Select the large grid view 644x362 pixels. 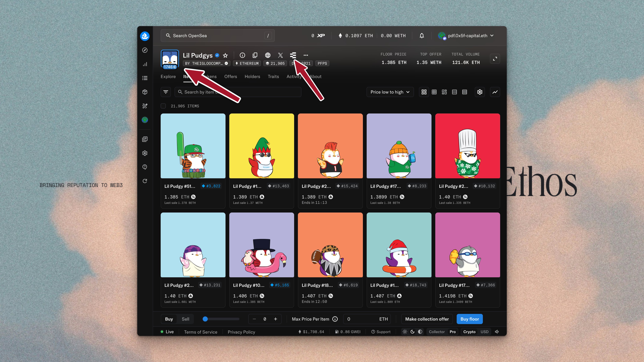(424, 92)
